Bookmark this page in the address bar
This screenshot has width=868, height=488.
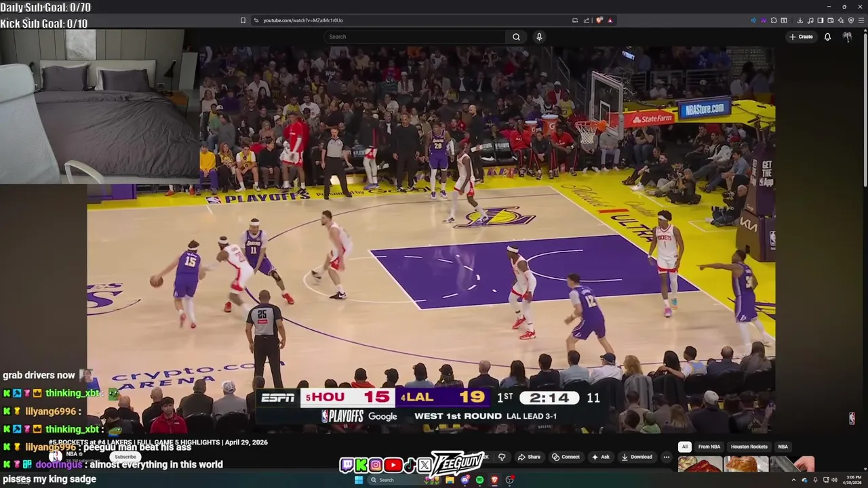point(243,20)
